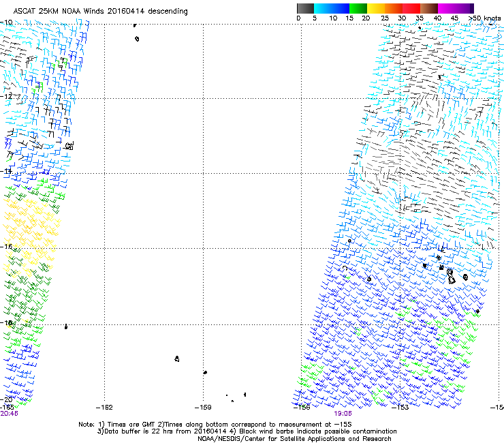Select the green 15–20 knots color band
This screenshot has width=504, height=443.
358,8
